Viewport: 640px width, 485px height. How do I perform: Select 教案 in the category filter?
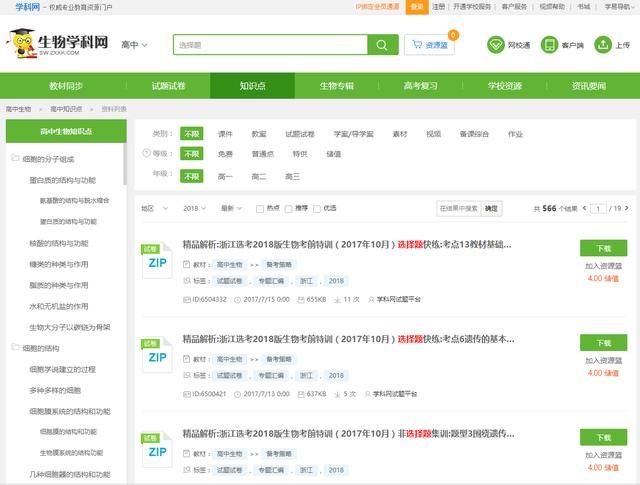pyautogui.click(x=259, y=134)
